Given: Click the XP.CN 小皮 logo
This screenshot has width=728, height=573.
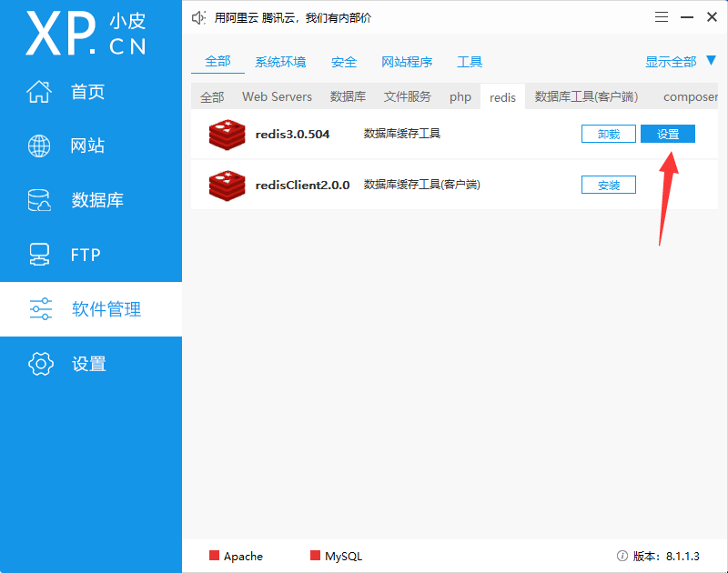Looking at the screenshot, I should pyautogui.click(x=86, y=34).
